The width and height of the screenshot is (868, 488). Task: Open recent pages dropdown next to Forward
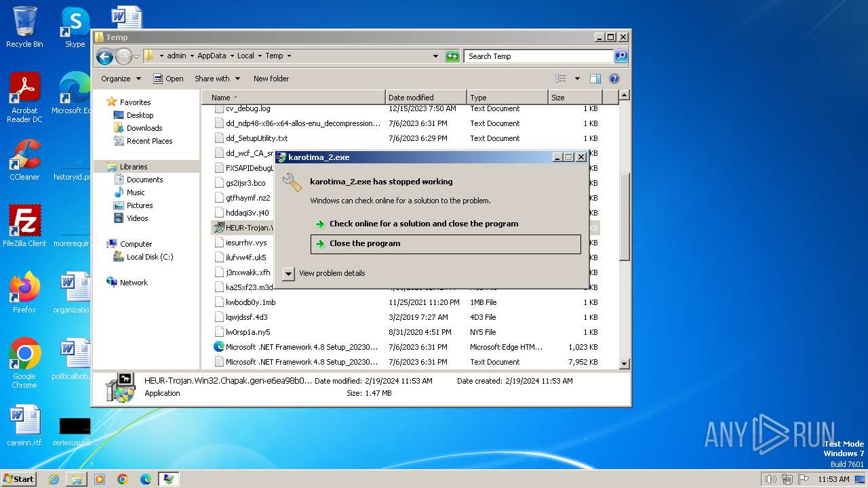[x=136, y=56]
